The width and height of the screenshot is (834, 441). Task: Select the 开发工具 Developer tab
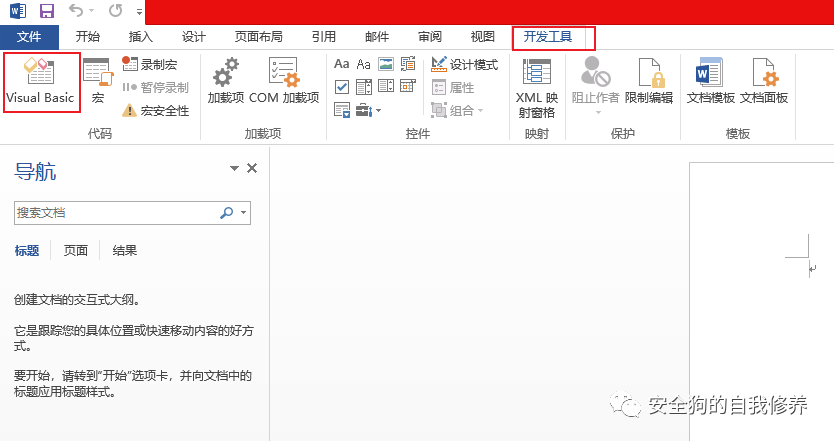coord(548,37)
